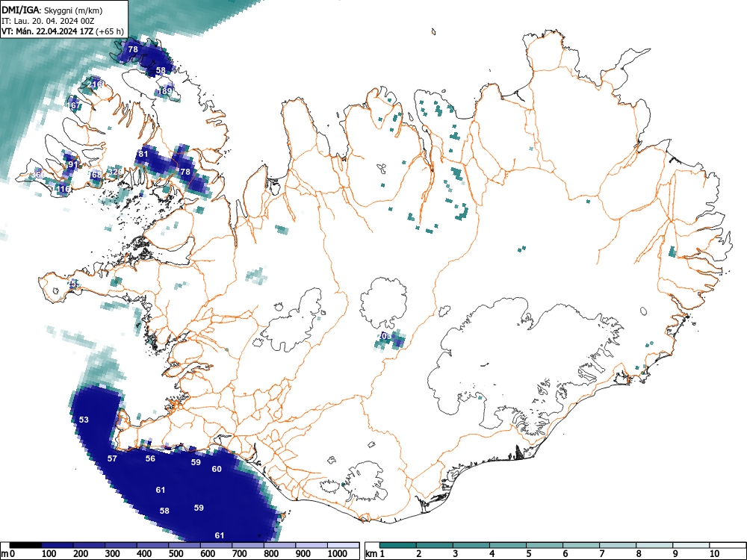This screenshot has height=560, width=747.
Task: Click the 8 label in the km legend
Action: tap(639, 554)
